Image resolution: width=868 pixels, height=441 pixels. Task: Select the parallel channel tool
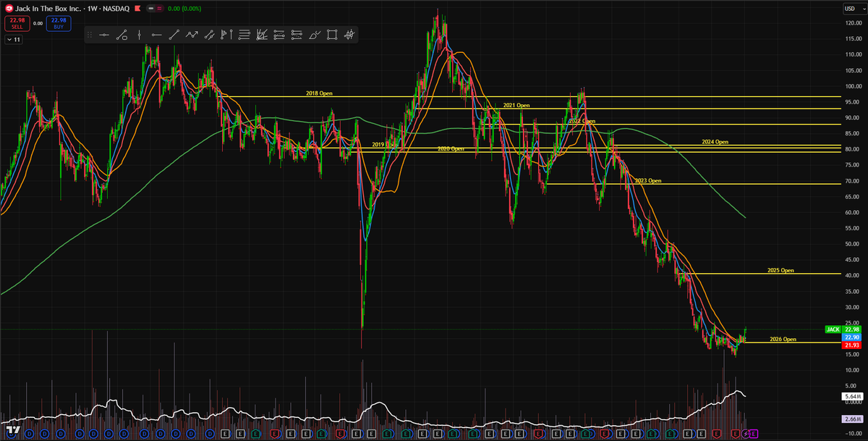(x=210, y=35)
